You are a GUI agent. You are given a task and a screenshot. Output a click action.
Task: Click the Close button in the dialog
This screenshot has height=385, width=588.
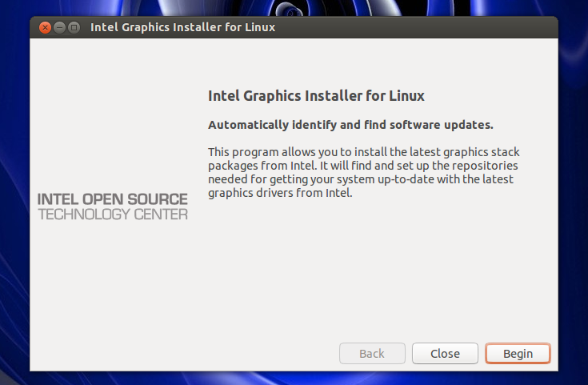[x=445, y=354]
